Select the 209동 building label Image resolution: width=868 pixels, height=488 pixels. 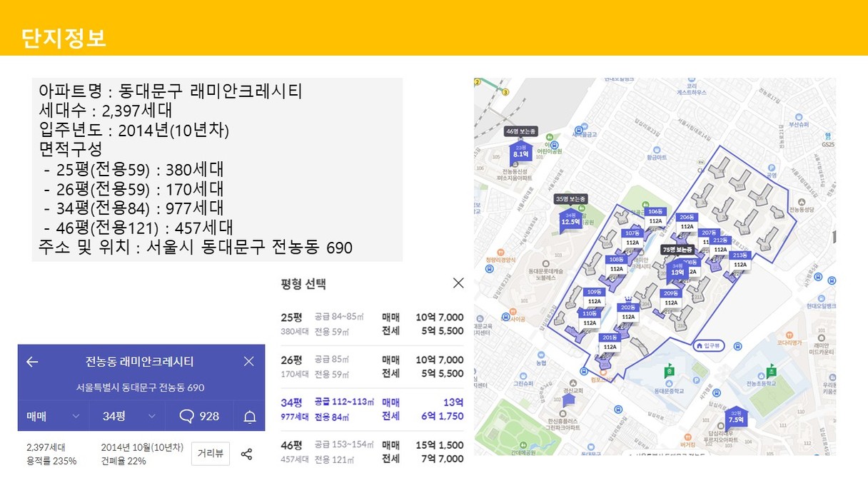671,298
